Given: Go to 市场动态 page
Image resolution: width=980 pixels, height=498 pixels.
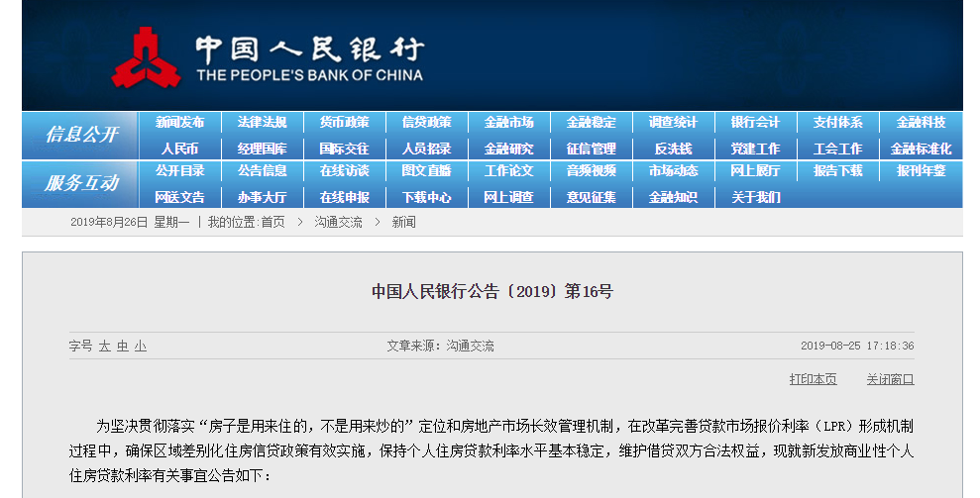Looking at the screenshot, I should (673, 170).
